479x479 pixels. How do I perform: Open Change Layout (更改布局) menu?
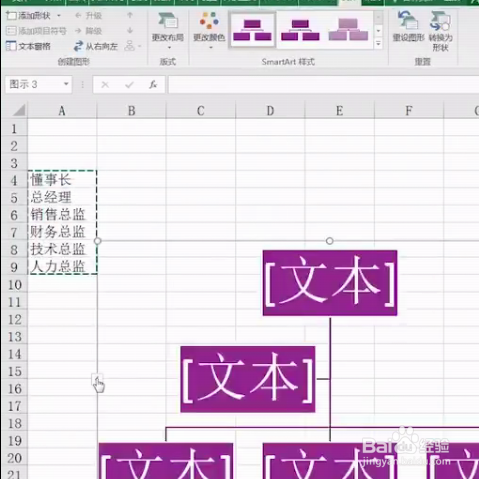168,31
